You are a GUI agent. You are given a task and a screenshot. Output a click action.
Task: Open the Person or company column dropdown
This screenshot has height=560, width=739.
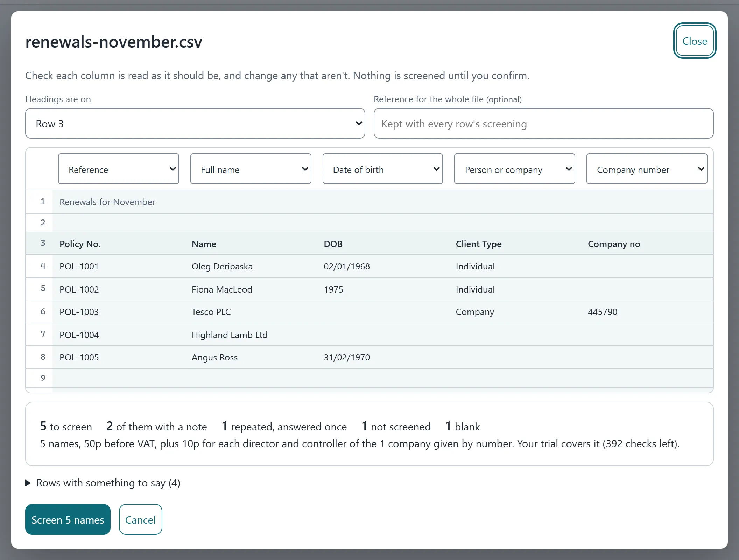(x=514, y=169)
